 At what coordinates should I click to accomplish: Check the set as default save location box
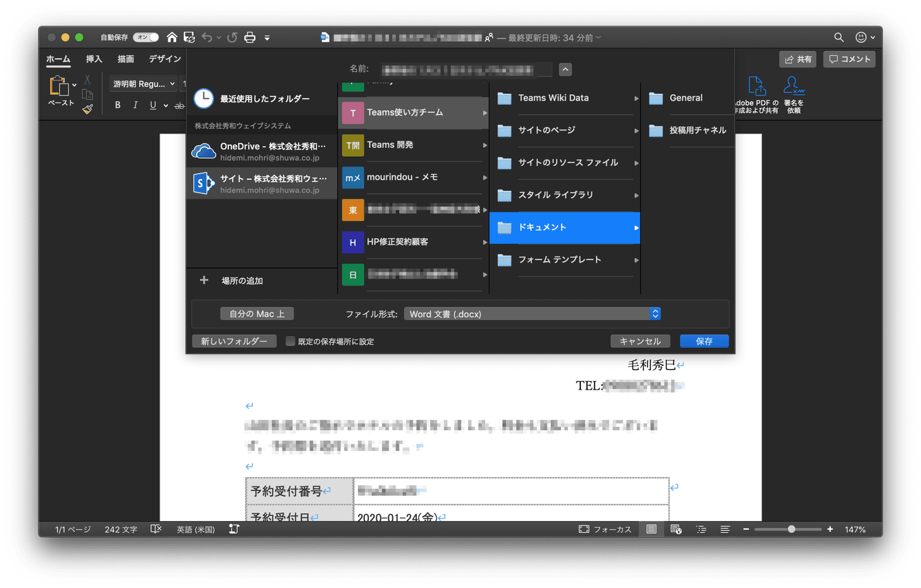tap(290, 341)
